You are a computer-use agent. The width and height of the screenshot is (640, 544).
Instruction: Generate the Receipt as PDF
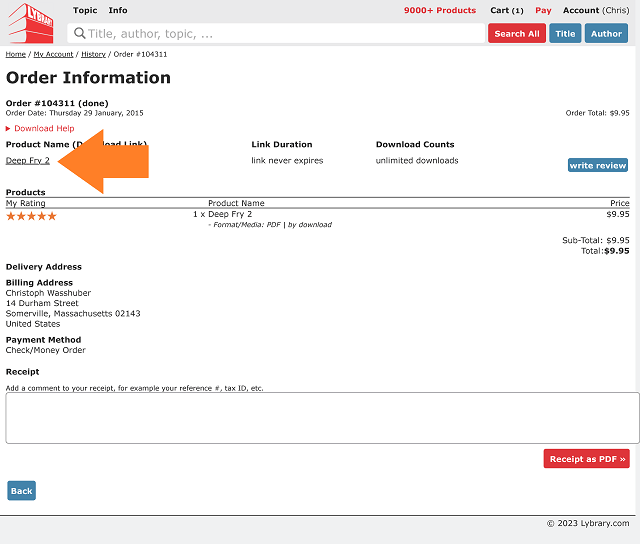(x=587, y=459)
